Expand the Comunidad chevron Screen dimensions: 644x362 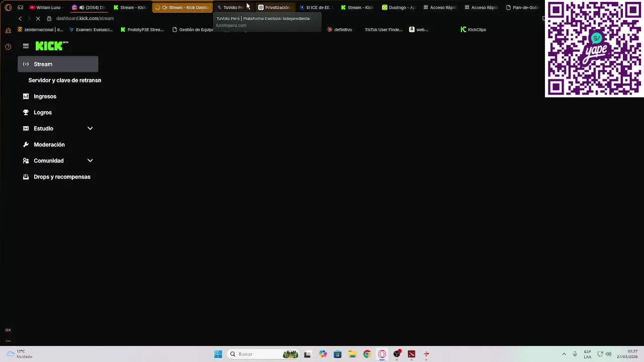(x=90, y=160)
